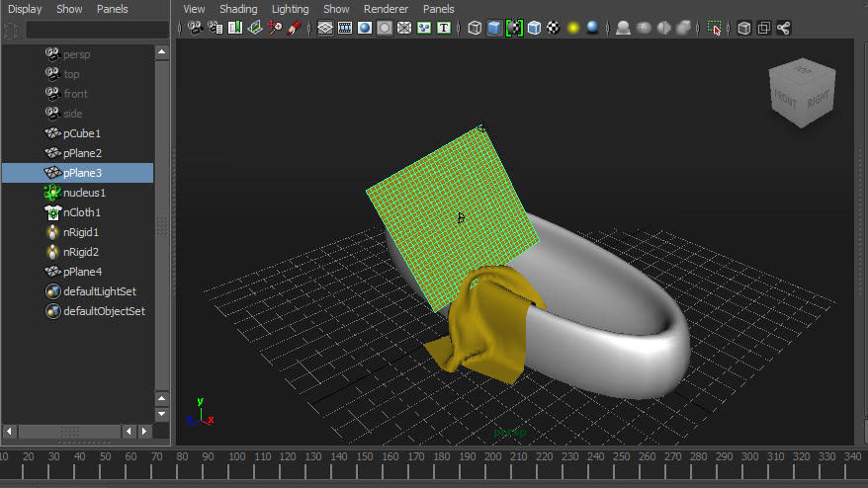The height and width of the screenshot is (488, 868).
Task: Click the FRONT face of view cube
Action: point(786,98)
